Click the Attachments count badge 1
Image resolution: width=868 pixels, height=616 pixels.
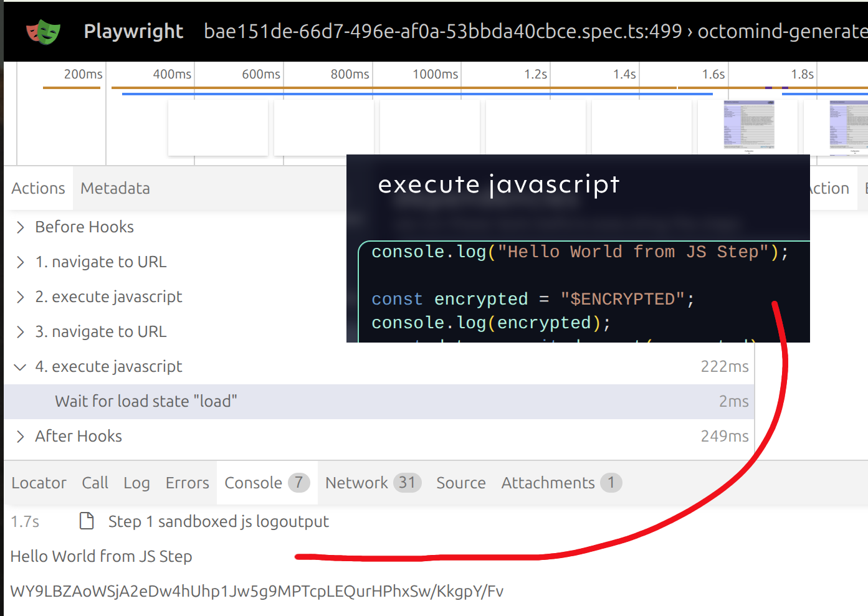[611, 483]
